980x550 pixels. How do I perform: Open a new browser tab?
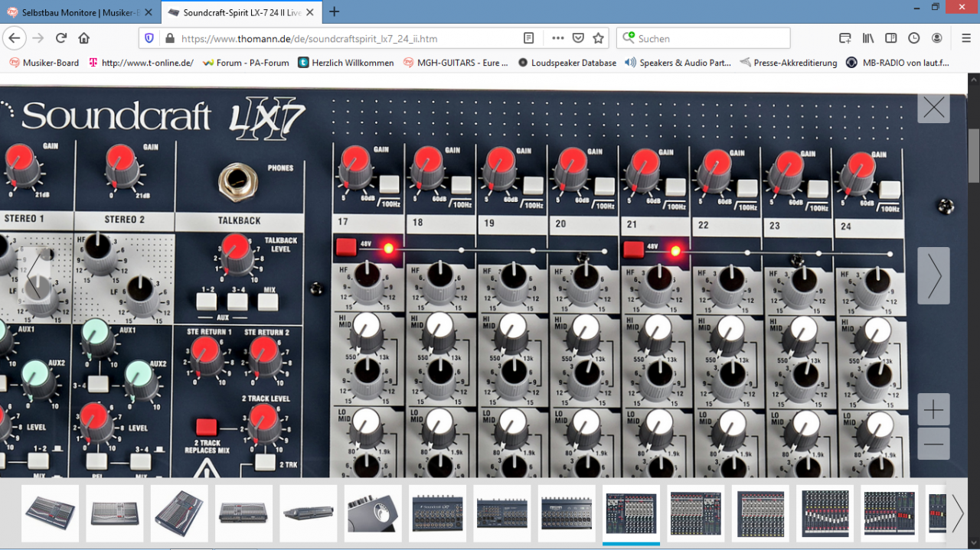[x=334, y=11]
